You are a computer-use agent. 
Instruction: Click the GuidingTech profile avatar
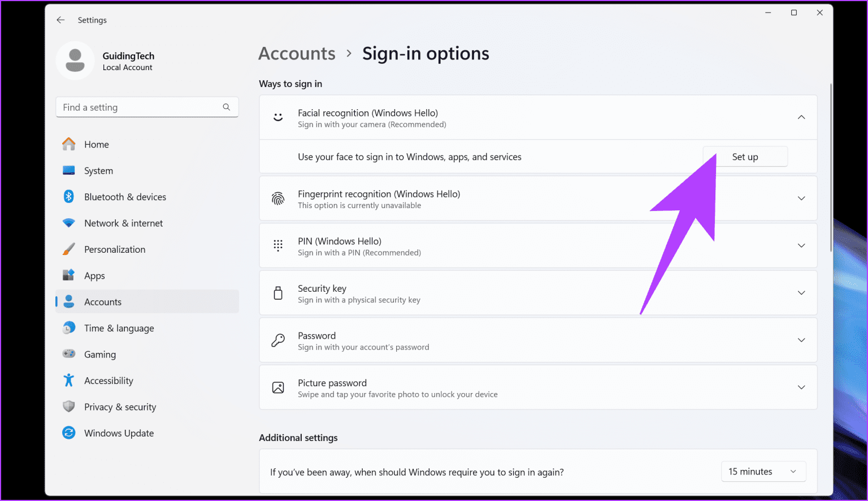75,61
